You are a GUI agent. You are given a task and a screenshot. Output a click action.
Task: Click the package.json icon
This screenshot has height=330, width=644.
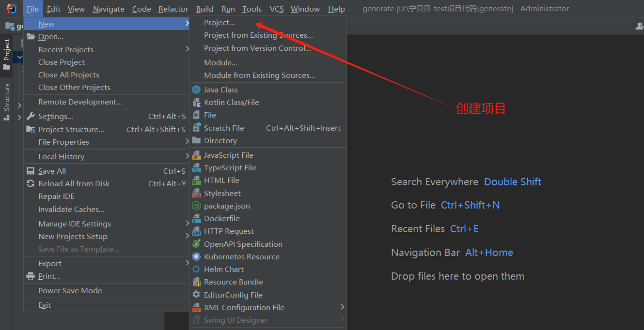(x=196, y=206)
